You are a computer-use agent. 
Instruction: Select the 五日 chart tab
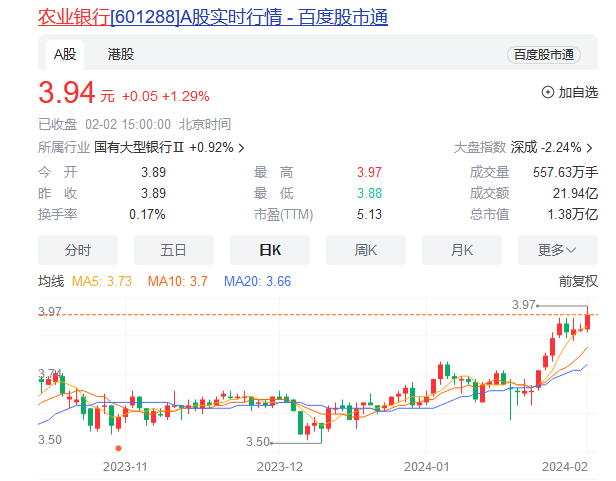tap(174, 250)
